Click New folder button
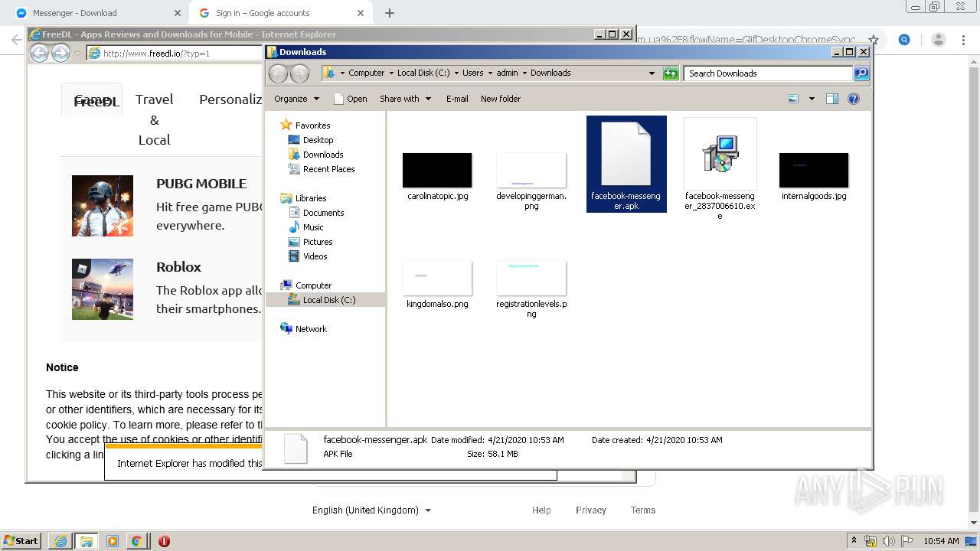The image size is (980, 551). point(501,99)
